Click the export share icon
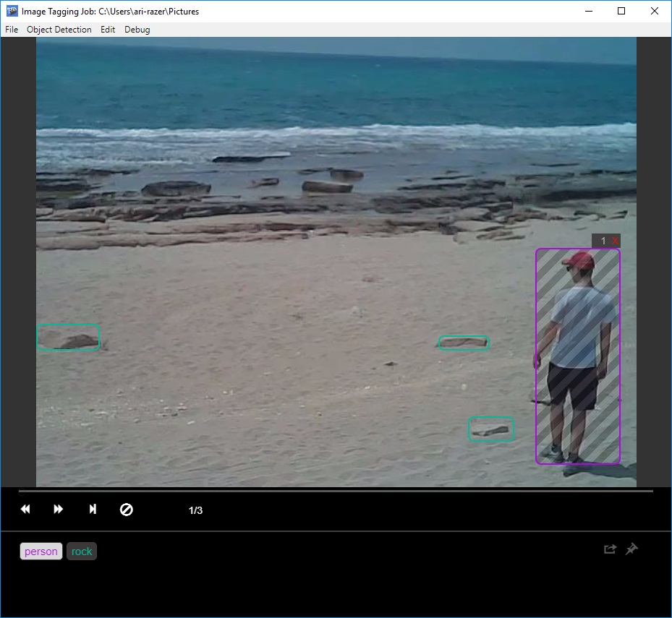The image size is (672, 618). click(610, 549)
